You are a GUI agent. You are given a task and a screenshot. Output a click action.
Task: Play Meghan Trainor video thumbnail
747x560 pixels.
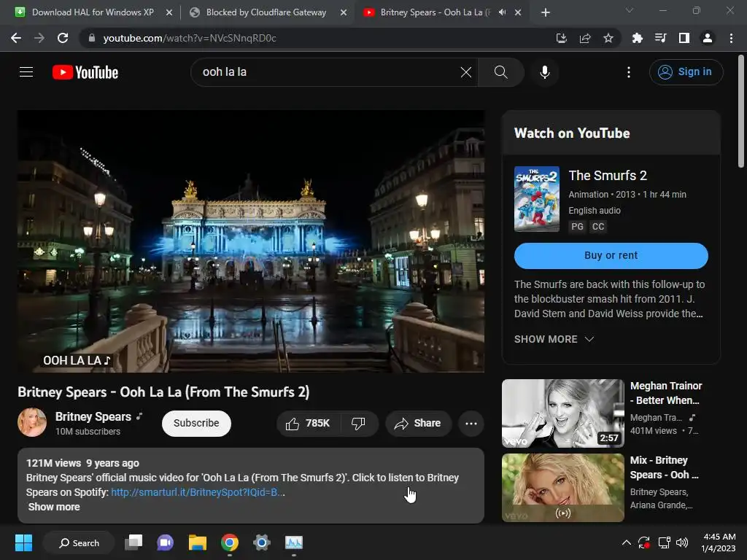562,413
